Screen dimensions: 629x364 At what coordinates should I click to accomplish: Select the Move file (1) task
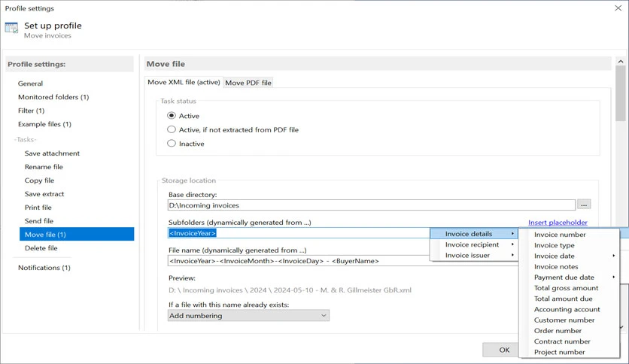tap(77, 234)
